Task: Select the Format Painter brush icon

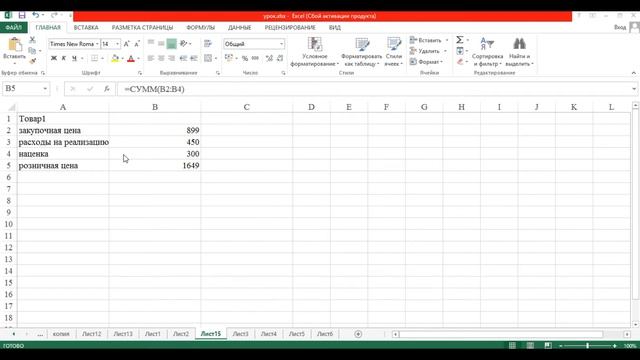Action: (x=32, y=61)
